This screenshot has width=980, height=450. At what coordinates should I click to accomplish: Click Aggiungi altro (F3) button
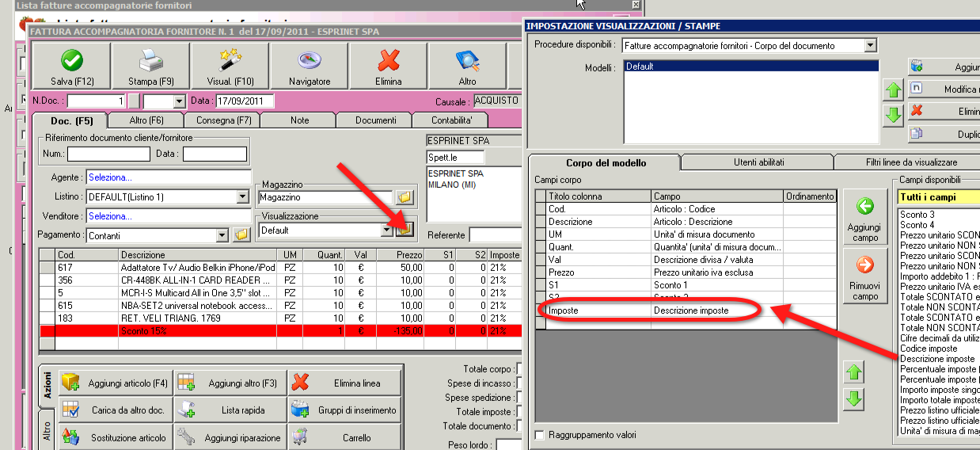(230, 383)
